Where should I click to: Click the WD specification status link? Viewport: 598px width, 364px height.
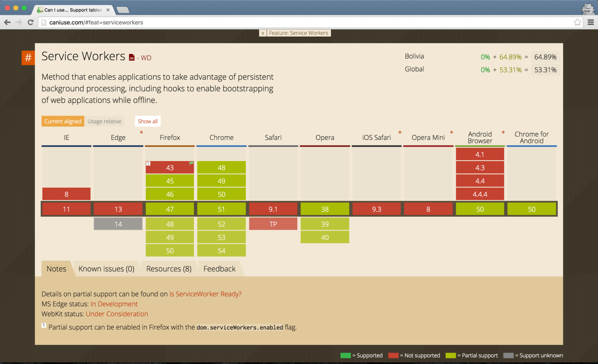pyautogui.click(x=146, y=58)
